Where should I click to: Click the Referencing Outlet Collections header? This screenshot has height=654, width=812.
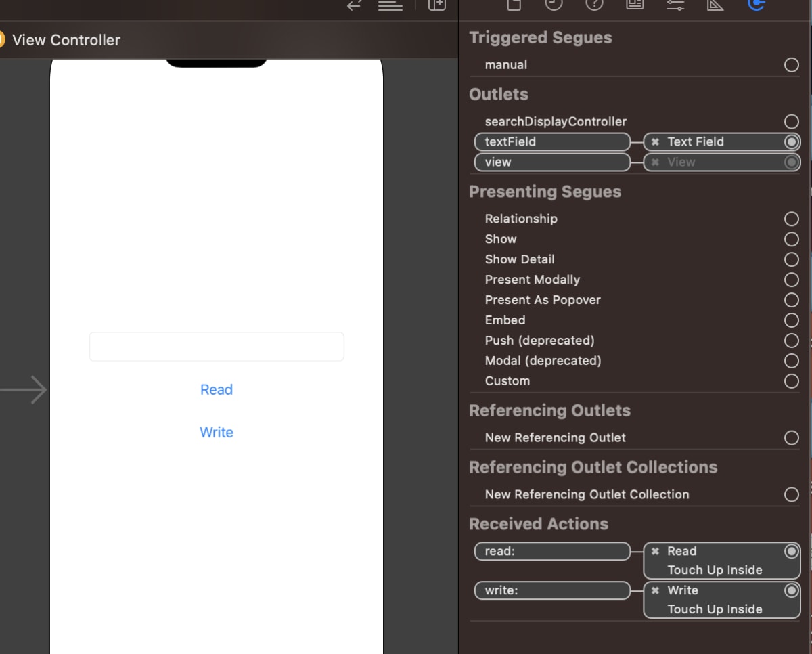click(593, 468)
